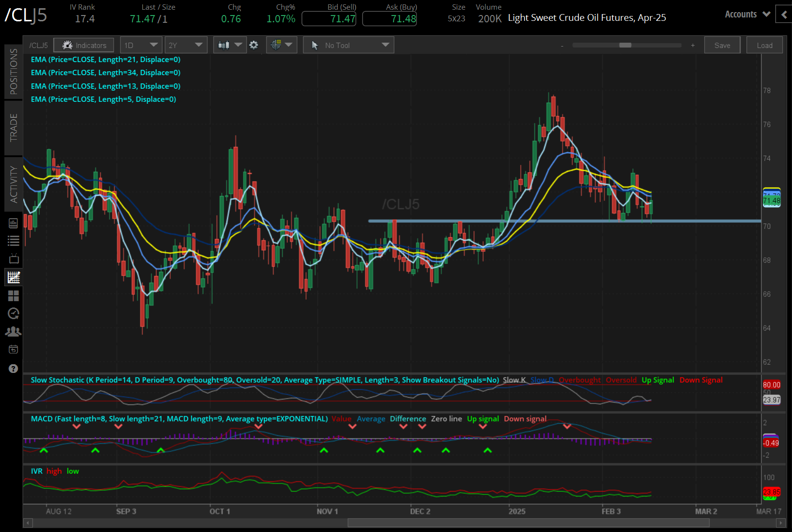Image resolution: width=792 pixels, height=532 pixels.
Task: Adjust the chart zoom slider
Action: (x=626, y=45)
